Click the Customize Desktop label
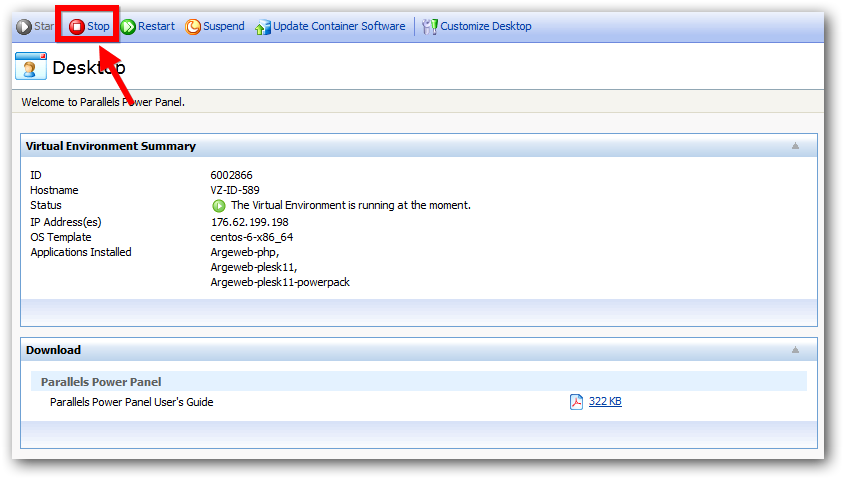This screenshot has height=479, width=844. (486, 26)
